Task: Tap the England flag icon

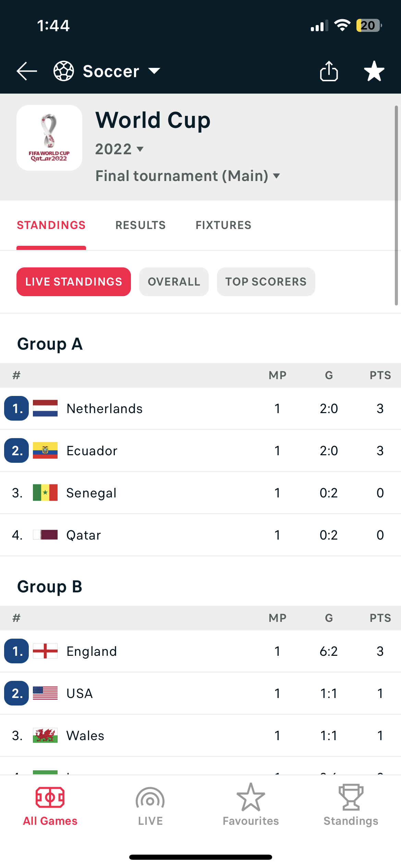Action: pos(45,651)
